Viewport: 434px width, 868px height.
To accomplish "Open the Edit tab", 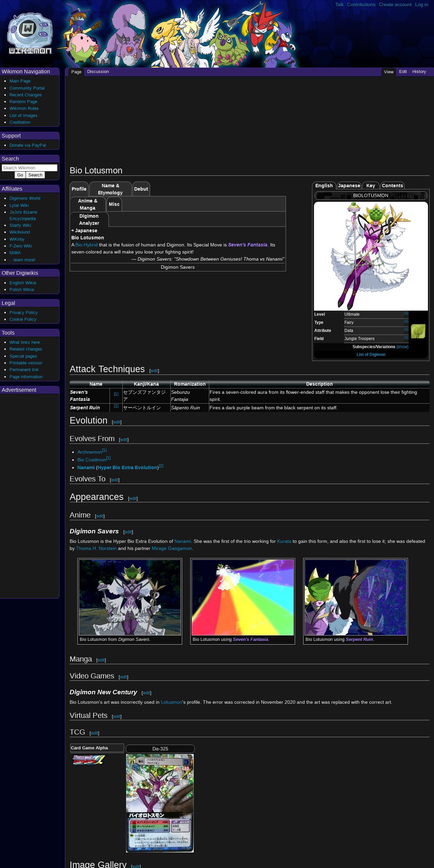I will (x=403, y=72).
